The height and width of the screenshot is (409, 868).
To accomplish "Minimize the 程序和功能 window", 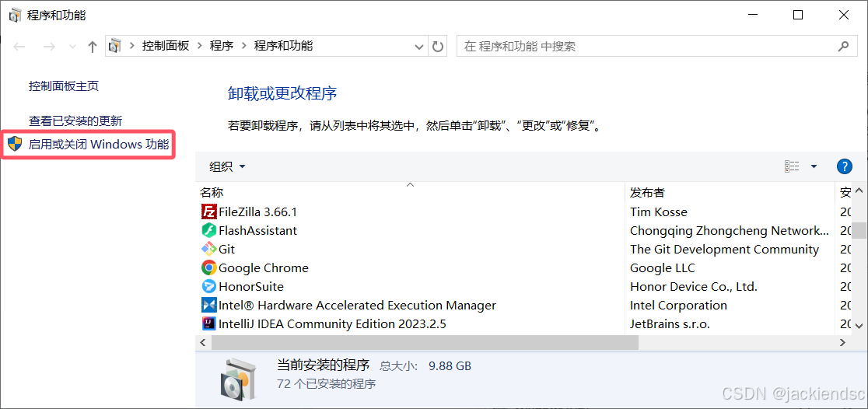I will click(x=752, y=15).
